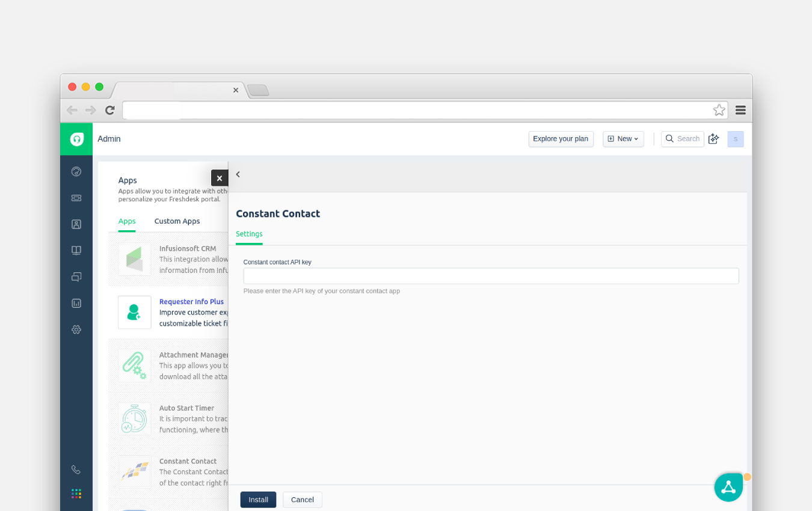Click the Infusionsoft CRM app icon
The image size is (812, 511).
[x=135, y=259]
